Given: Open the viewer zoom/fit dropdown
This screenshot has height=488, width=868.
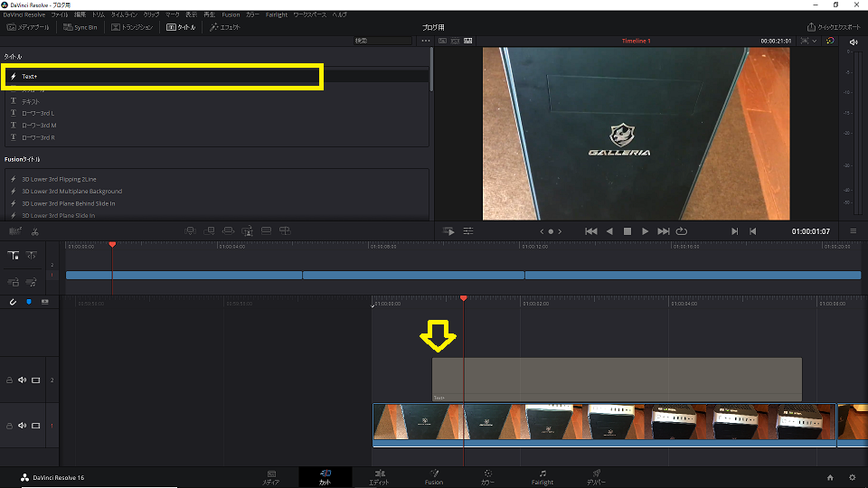Looking at the screenshot, I should tap(808, 41).
